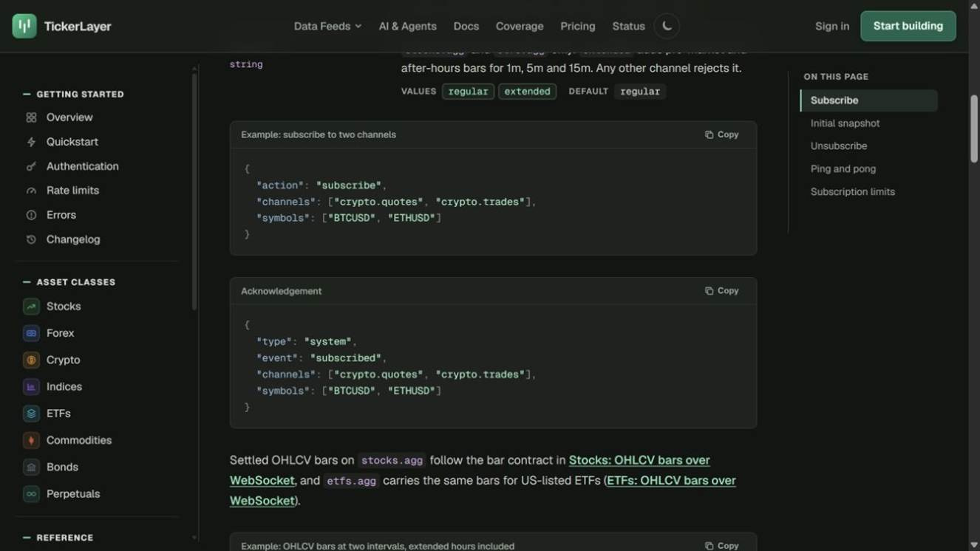This screenshot has height=551, width=980.
Task: Click the Changelog history icon
Action: 31,239
